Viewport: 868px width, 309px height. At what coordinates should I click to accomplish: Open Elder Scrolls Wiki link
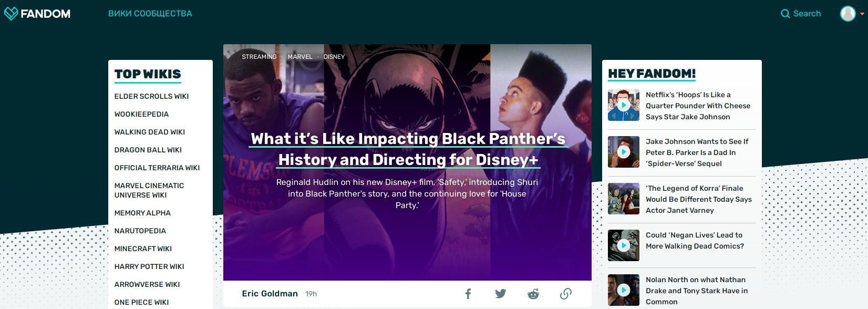151,96
